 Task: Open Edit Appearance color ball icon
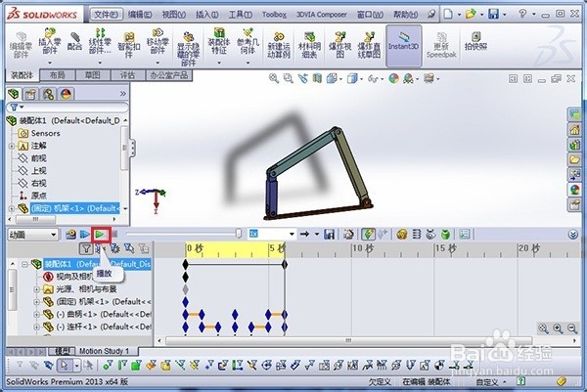point(393,78)
